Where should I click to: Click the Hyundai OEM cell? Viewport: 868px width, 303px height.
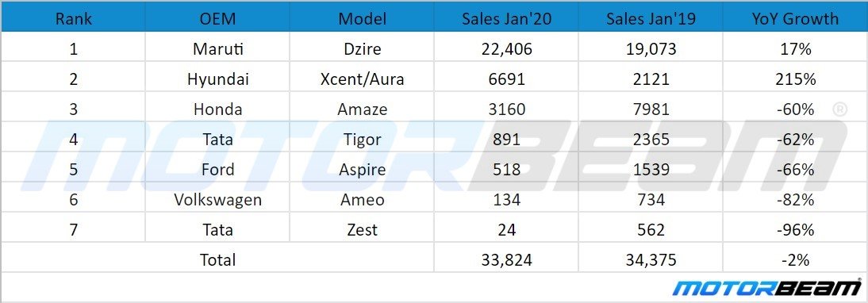tap(217, 79)
